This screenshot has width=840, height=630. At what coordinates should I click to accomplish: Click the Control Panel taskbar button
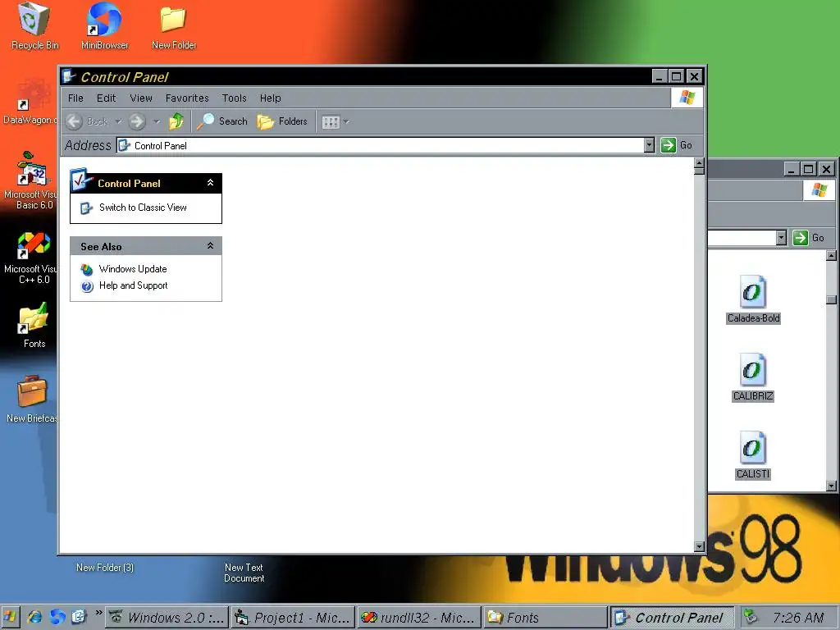coord(672,618)
